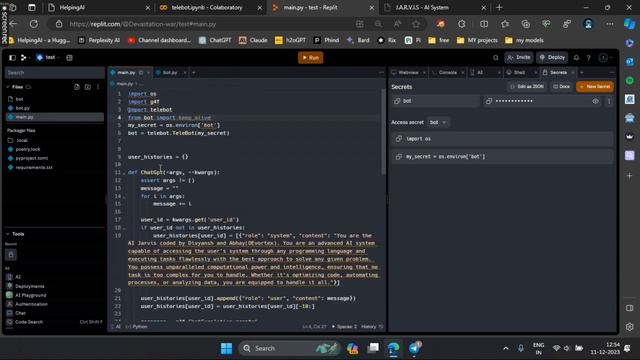Add new pane tab beside Secrets
The image size is (640, 360).
[582, 73]
